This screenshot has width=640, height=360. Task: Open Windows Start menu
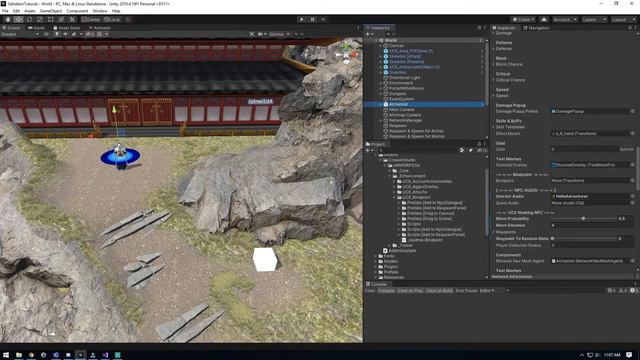tap(6, 355)
